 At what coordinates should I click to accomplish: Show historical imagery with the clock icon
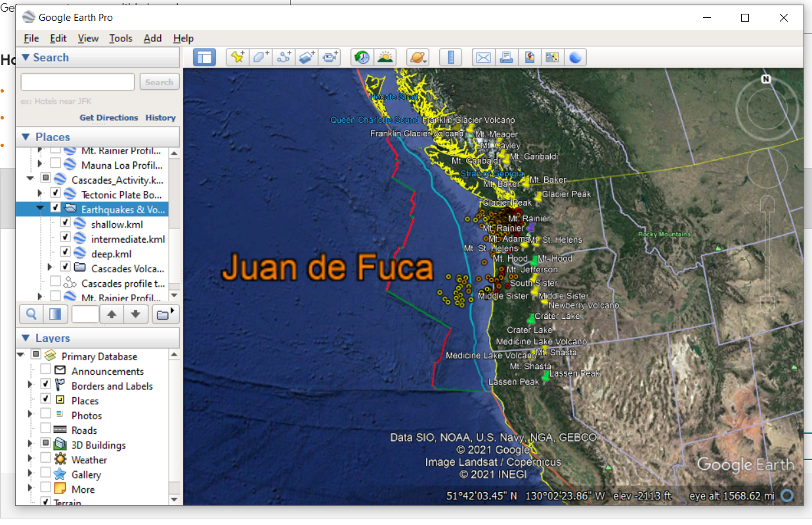362,57
